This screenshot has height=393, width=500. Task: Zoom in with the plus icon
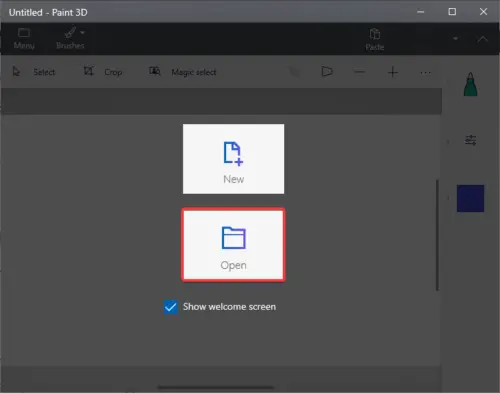(393, 72)
